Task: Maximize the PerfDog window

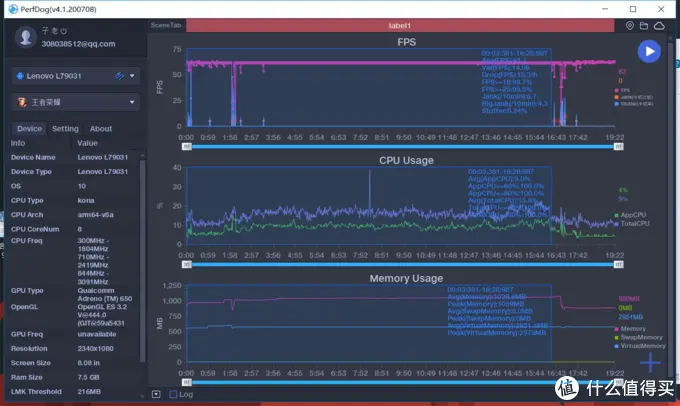Action: pyautogui.click(x=633, y=9)
